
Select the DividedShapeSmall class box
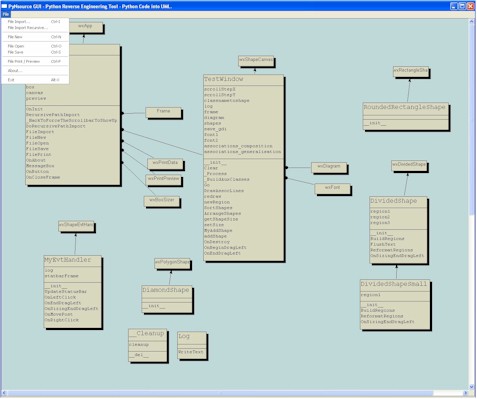point(395,304)
